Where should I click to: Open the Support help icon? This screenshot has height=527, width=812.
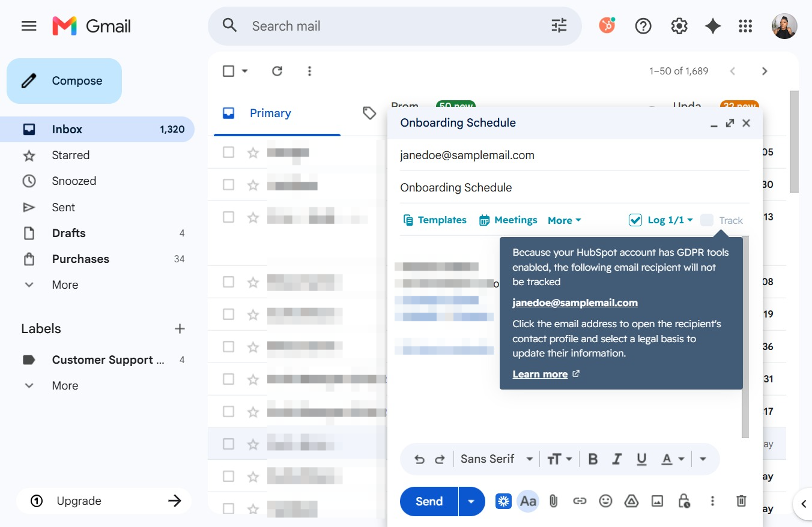coord(643,26)
